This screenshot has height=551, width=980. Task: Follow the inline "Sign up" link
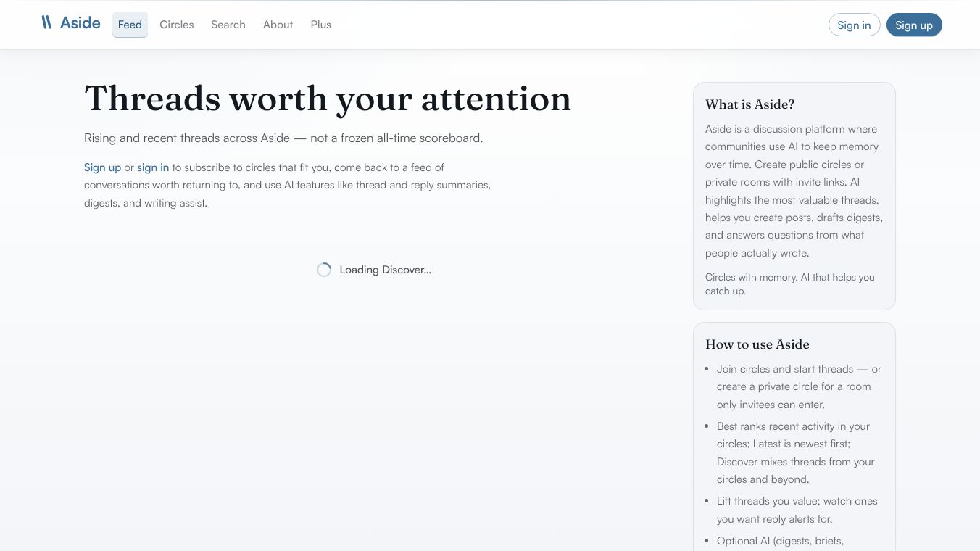[x=102, y=167]
